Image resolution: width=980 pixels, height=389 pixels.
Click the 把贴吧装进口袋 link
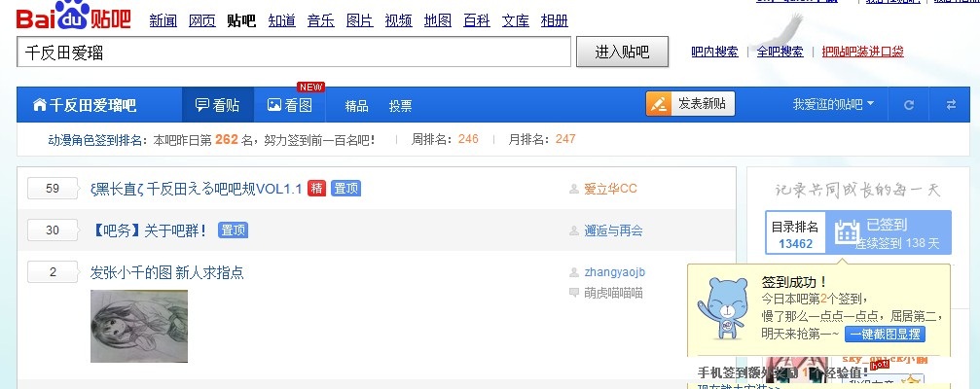862,52
